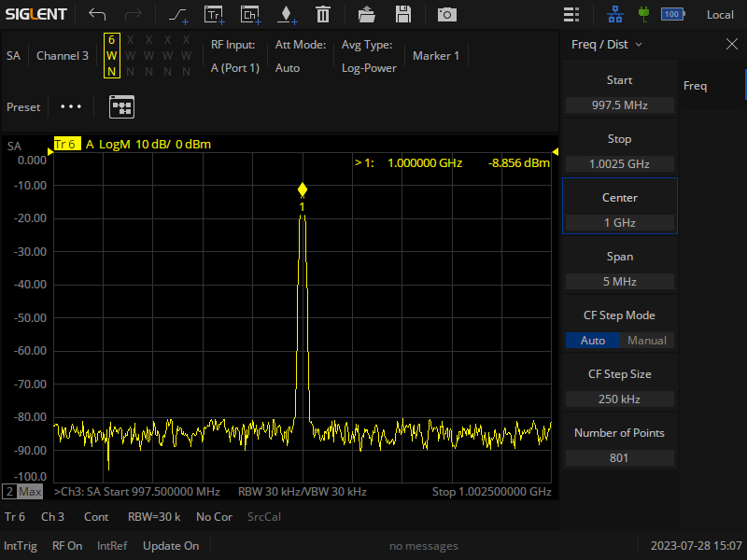Expand the Freq / Dist menu dropdown

606,44
